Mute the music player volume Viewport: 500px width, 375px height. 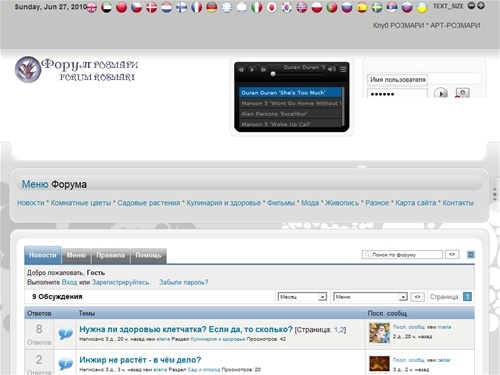(332, 69)
